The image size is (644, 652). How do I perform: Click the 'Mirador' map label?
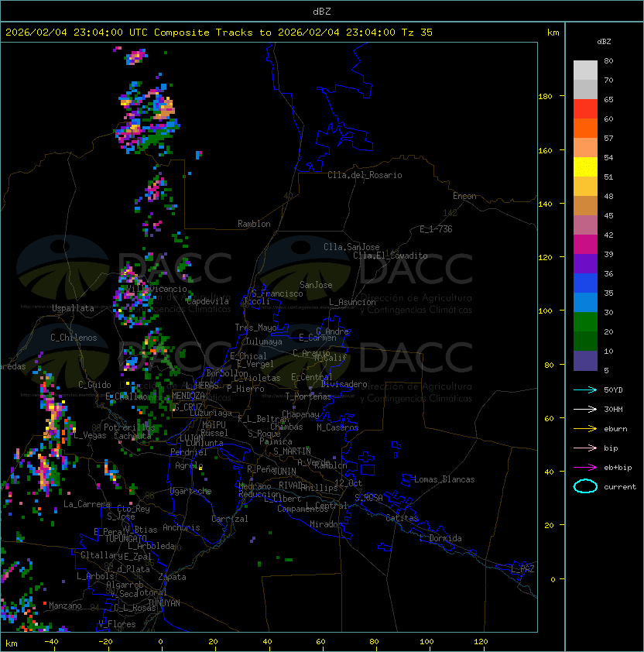coord(326,524)
